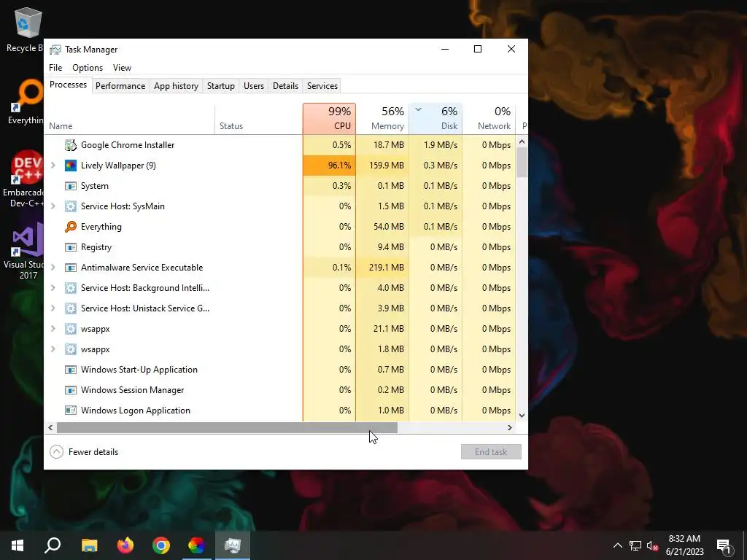Open the Windows Start menu
Viewport: 747px width, 560px height.
click(x=18, y=545)
